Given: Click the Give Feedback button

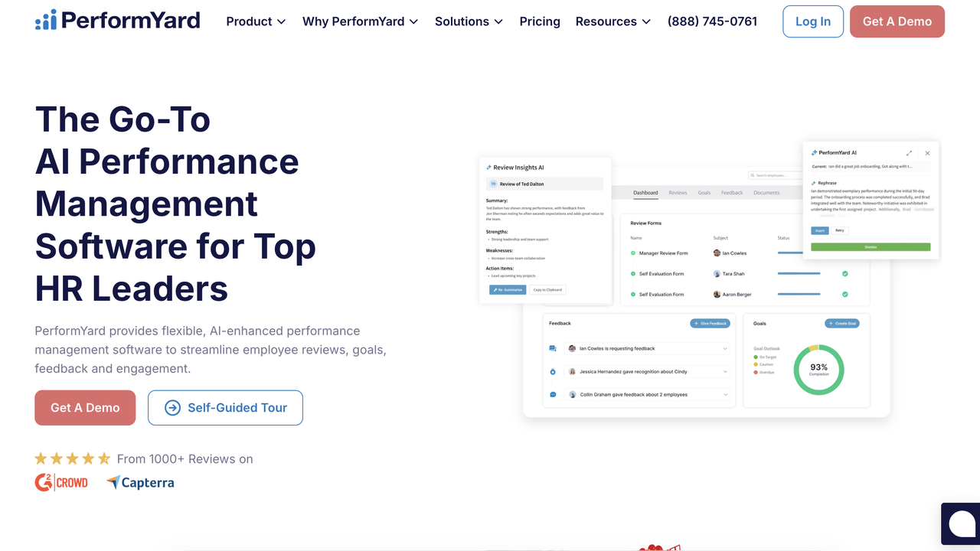Looking at the screenshot, I should [x=710, y=324].
